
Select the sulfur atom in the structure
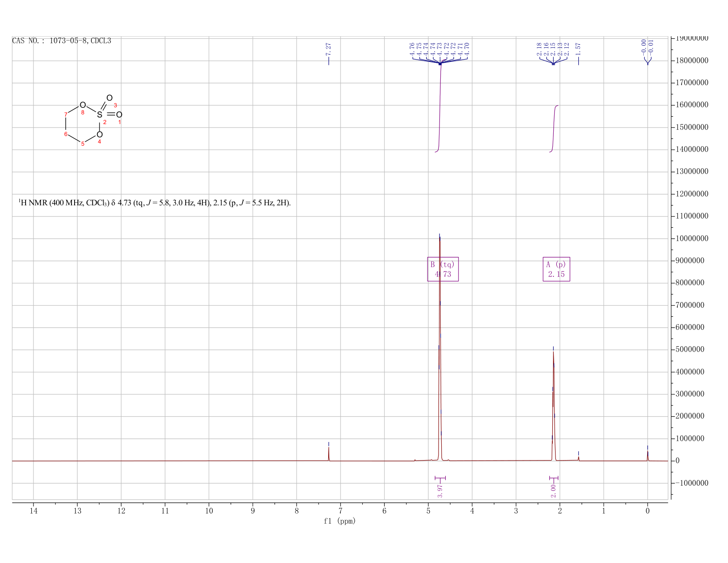(x=100, y=115)
